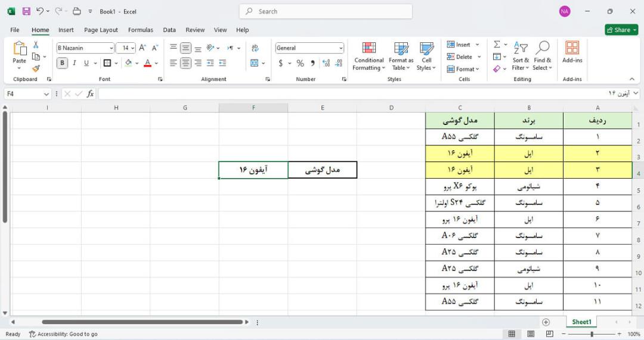Click the Paste clipboard icon
Screen dimensions: 644x340
pos(19,48)
